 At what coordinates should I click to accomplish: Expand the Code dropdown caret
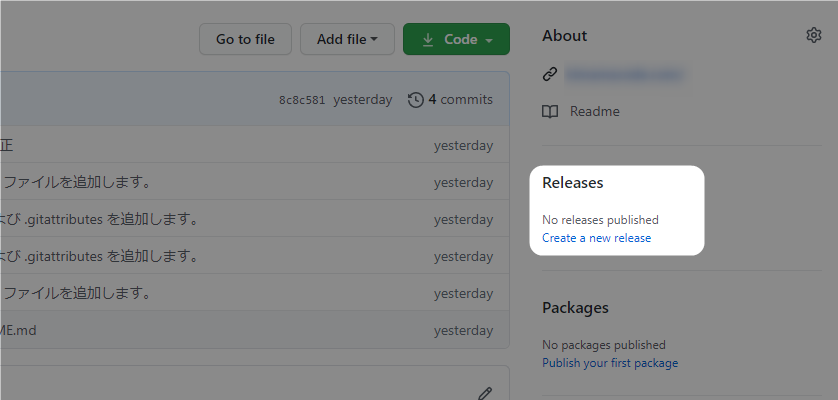tap(488, 40)
